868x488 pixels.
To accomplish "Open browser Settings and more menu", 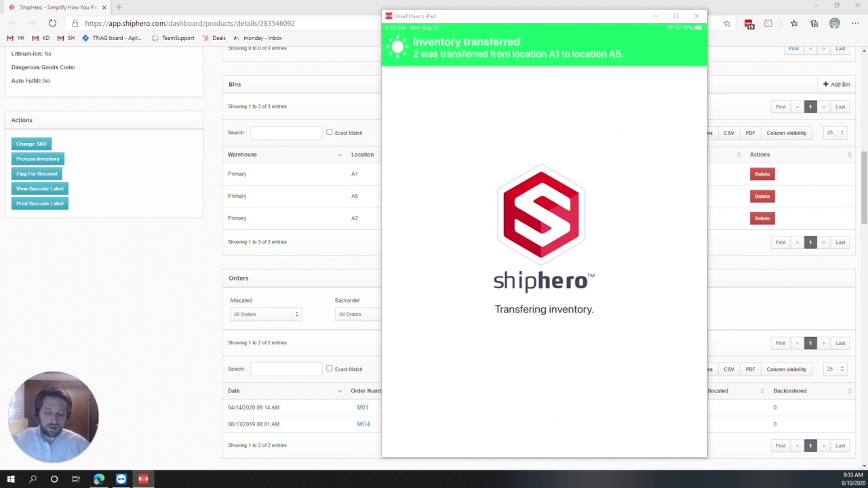I will 855,23.
